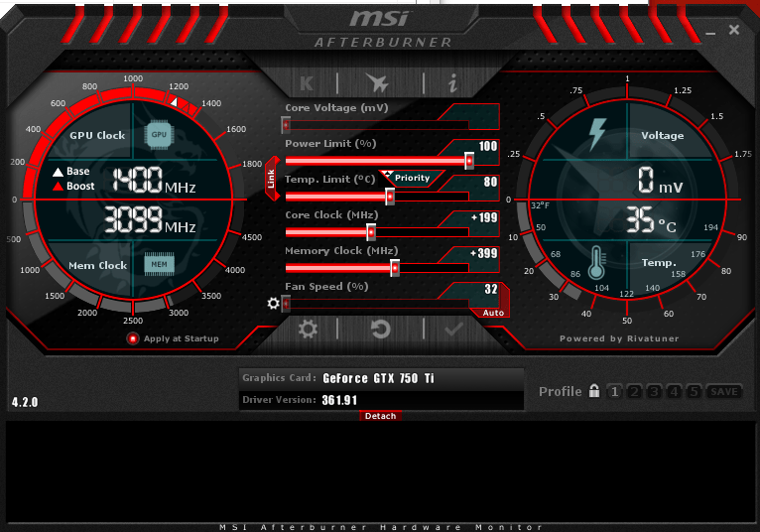
Task: Toggle fan speed Auto mode
Action: click(x=493, y=313)
